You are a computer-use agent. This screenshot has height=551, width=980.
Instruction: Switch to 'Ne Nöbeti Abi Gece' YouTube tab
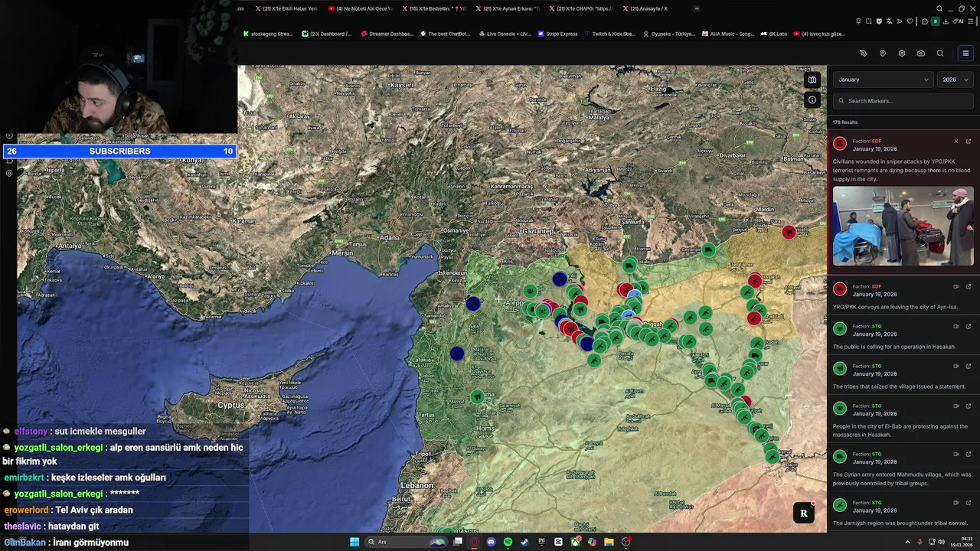[x=360, y=8]
